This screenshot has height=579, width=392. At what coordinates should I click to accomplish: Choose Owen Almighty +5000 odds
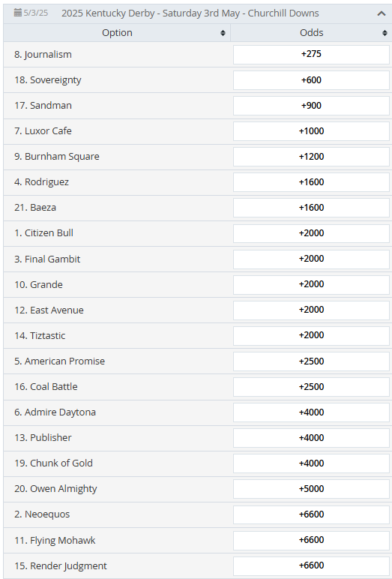coord(311,488)
